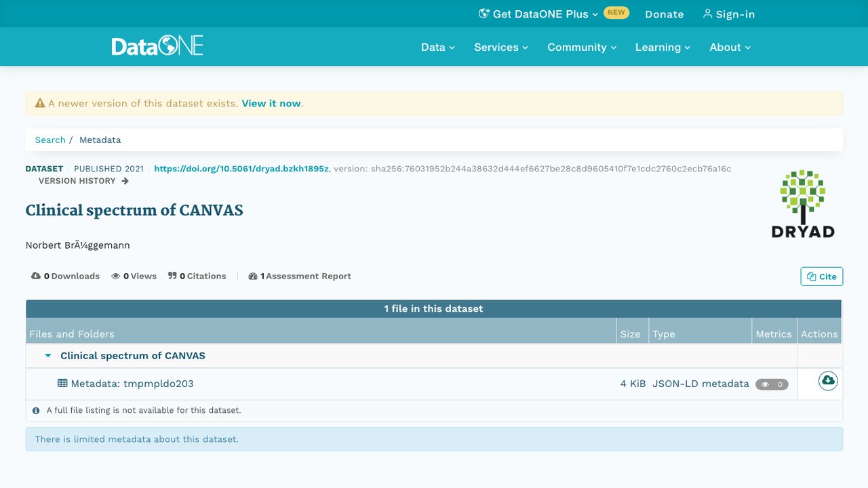Click the Downloads cloud icon metric

[36, 276]
